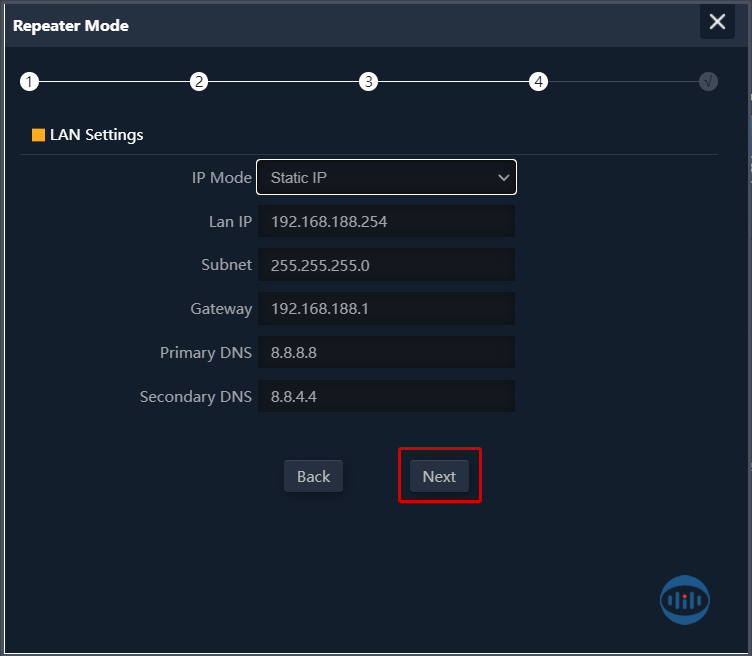Close the Repeater Mode dialog
This screenshot has height=656, width=752.
(717, 22)
